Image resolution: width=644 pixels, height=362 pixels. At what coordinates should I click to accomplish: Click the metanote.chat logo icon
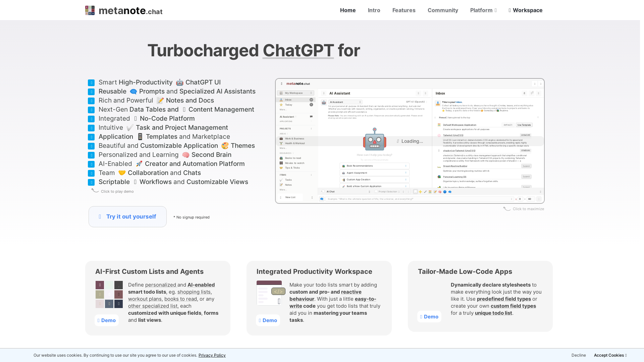coord(90,10)
